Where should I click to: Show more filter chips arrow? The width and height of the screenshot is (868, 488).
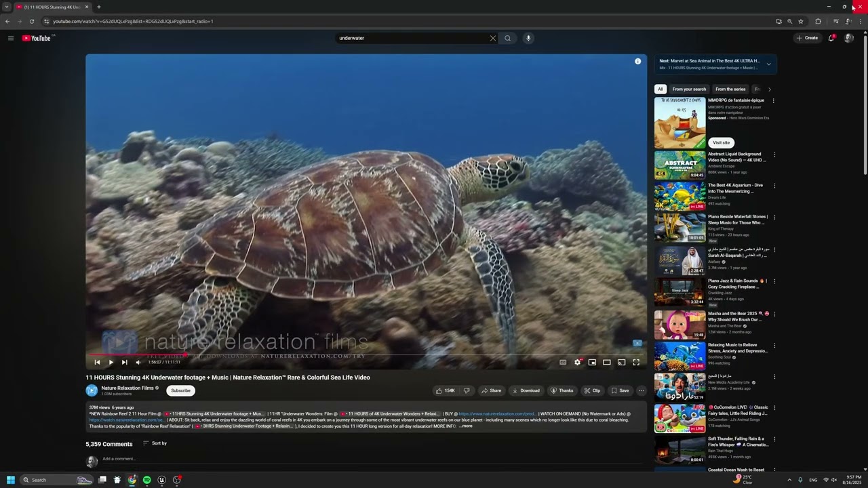pyautogui.click(x=769, y=89)
